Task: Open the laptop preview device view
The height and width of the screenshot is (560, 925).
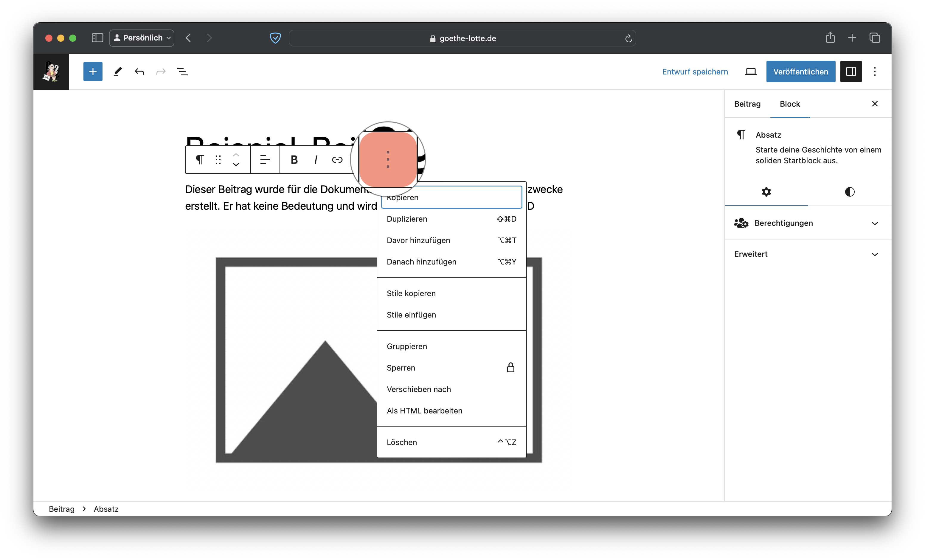Action: tap(750, 71)
